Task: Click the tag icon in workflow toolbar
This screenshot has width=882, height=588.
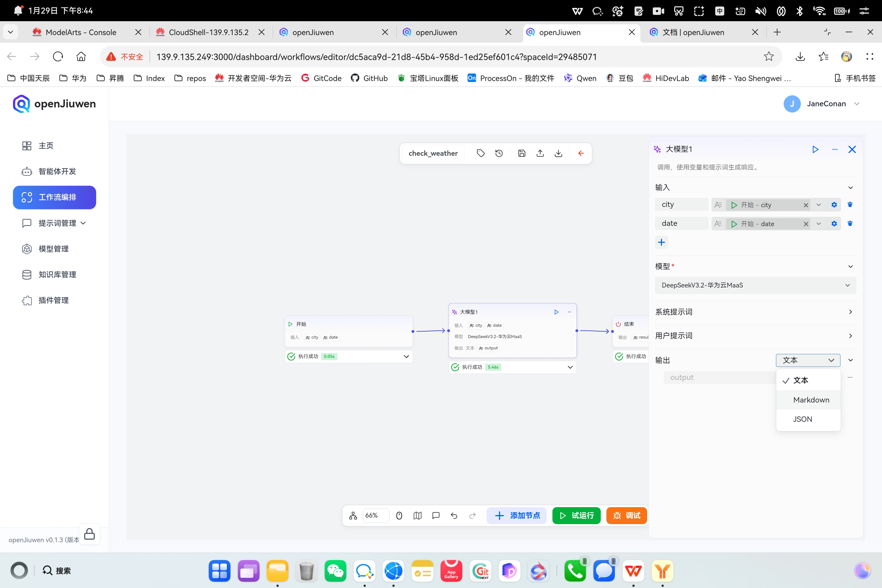Action: pyautogui.click(x=480, y=153)
